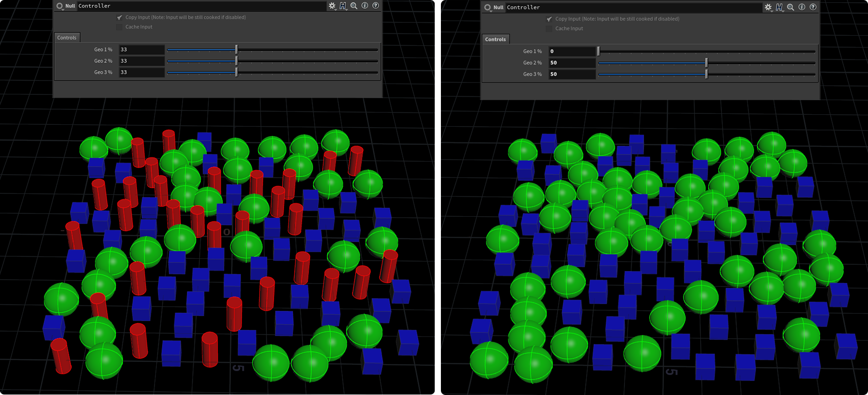868x395 pixels.
Task: Open gear settings menu in left Controller panel
Action: (332, 6)
